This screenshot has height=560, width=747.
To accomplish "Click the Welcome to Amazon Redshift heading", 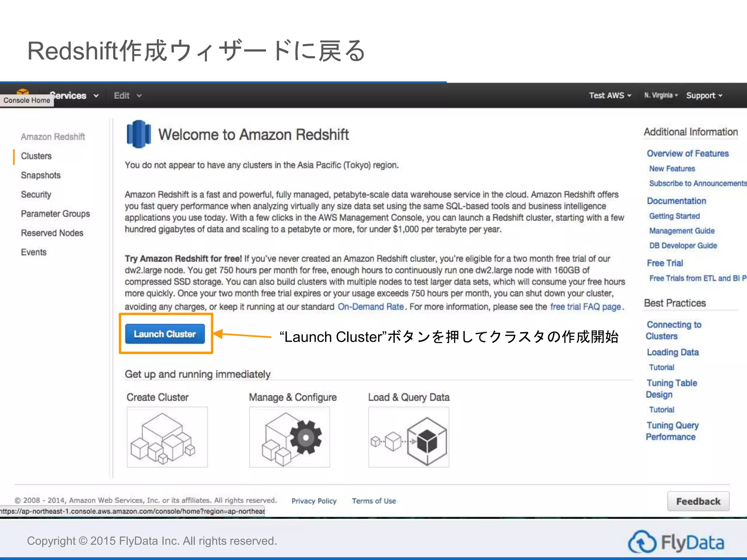I will point(253,135).
